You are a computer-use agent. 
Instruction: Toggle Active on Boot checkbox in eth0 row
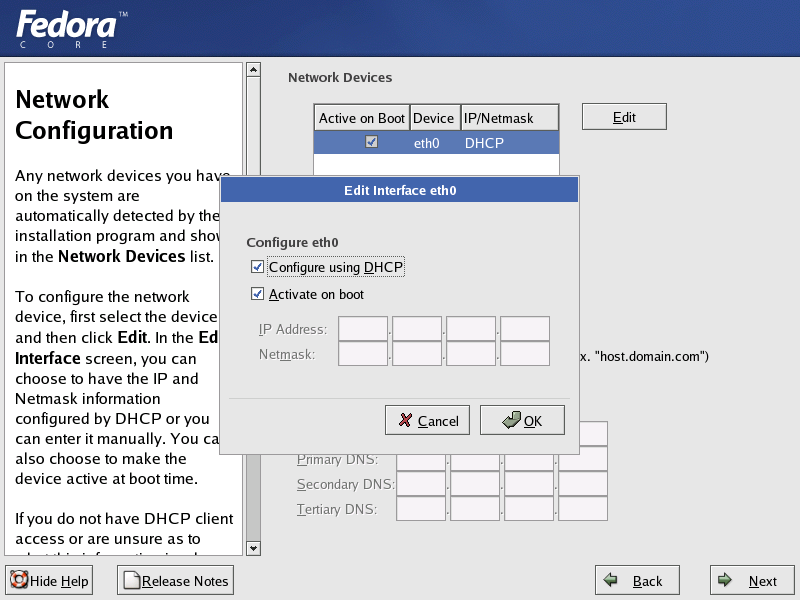[x=371, y=142]
